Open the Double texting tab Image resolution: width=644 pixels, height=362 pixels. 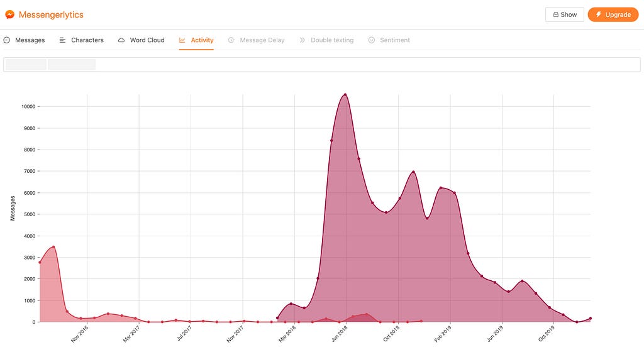[x=326, y=40]
